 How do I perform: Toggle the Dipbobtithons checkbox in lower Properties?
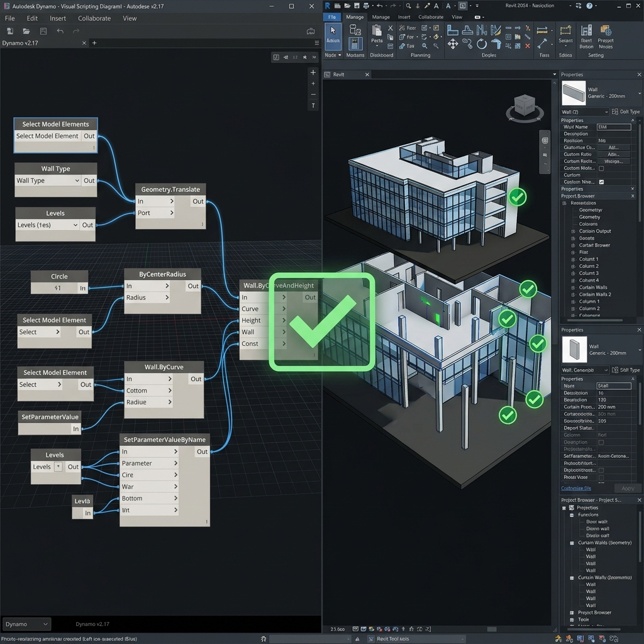pyautogui.click(x=601, y=470)
